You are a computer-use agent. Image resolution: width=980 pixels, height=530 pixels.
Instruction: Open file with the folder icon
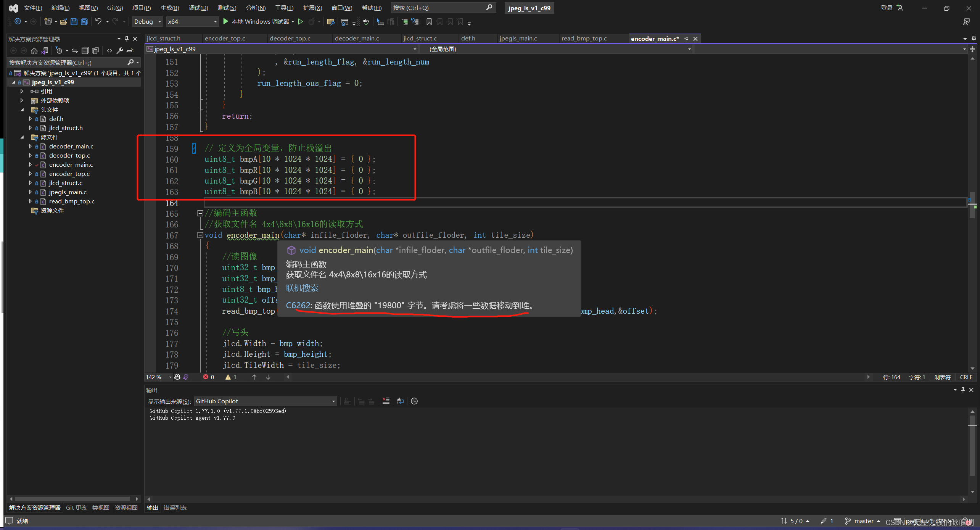click(x=63, y=22)
